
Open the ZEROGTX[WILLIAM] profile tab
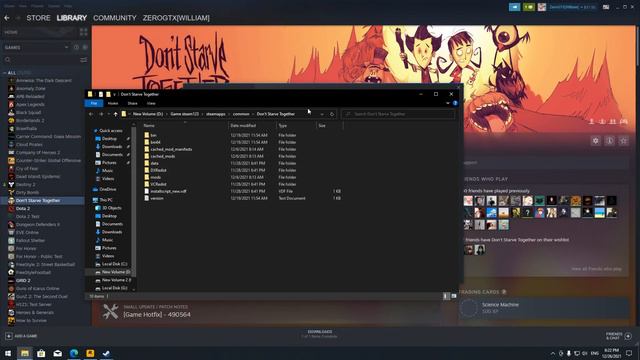tap(176, 18)
